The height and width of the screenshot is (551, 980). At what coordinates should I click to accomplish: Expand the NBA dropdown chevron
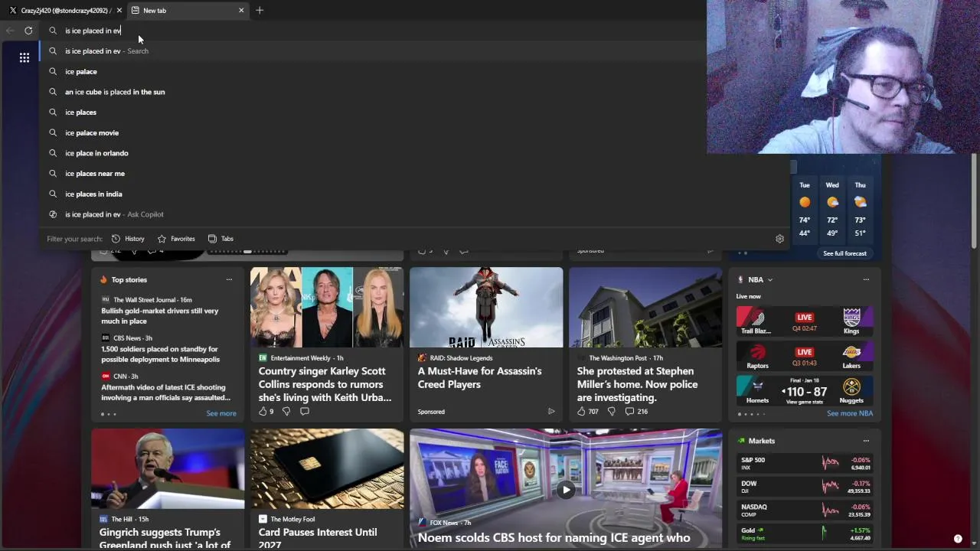pyautogui.click(x=769, y=280)
